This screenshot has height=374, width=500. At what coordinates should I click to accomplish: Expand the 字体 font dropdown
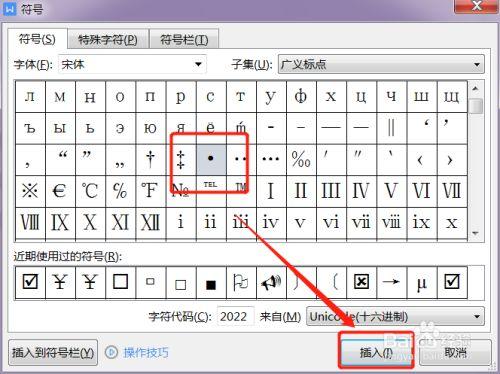[x=198, y=64]
